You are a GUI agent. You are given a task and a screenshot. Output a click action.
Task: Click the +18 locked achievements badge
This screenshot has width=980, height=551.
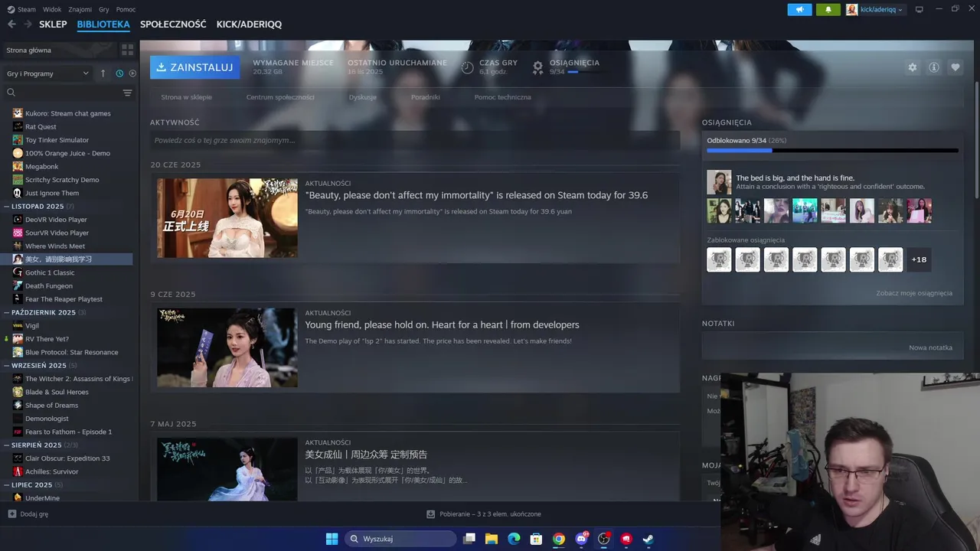point(919,259)
